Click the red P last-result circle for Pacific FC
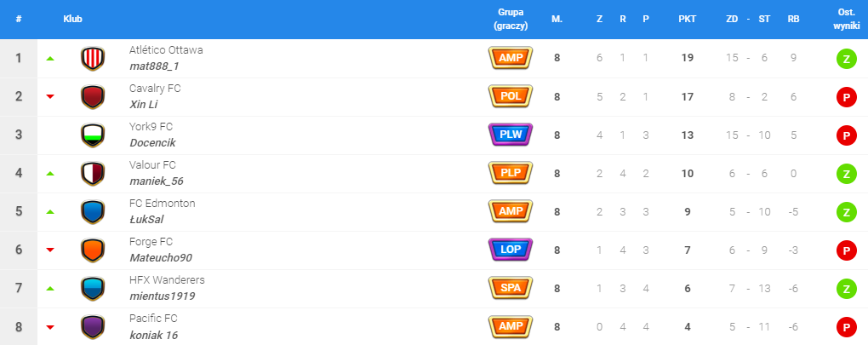Image resolution: width=868 pixels, height=345 pixels. click(846, 327)
